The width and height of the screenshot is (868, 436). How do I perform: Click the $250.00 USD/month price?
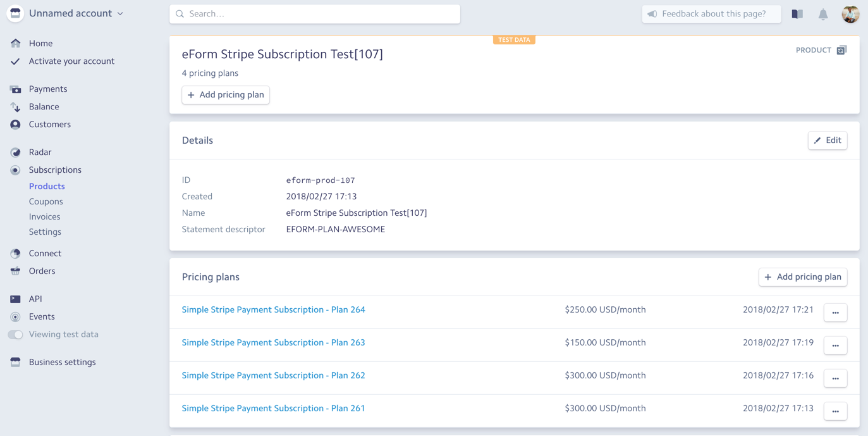(606, 310)
